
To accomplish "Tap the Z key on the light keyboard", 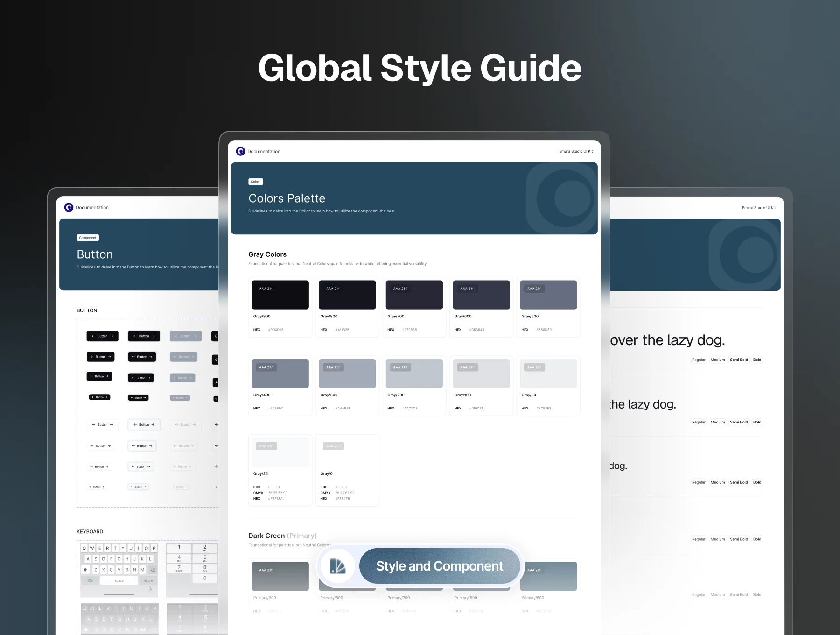I will click(x=96, y=570).
